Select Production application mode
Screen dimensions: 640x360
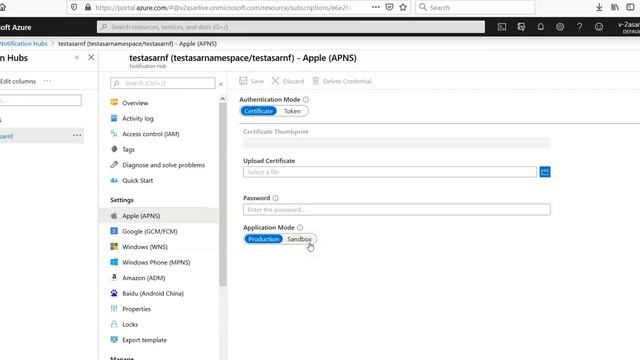(263, 239)
